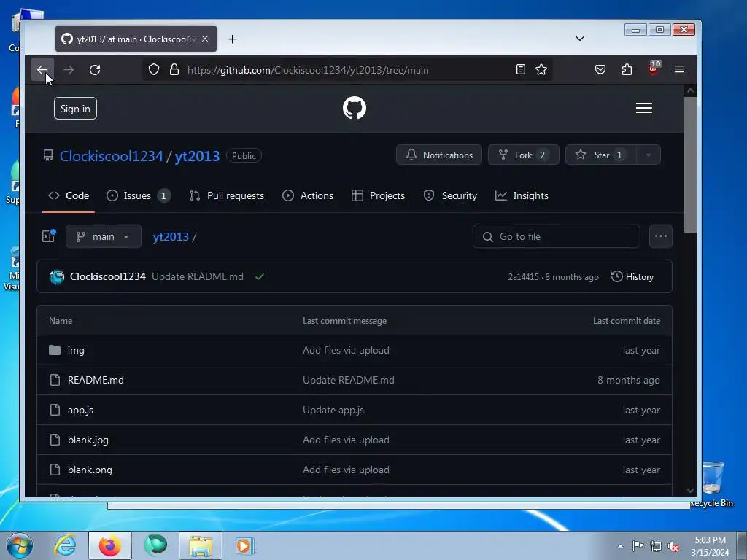The width and height of the screenshot is (747, 560).
Task: Launch Internet Explorer from the taskbar
Action: click(x=65, y=545)
